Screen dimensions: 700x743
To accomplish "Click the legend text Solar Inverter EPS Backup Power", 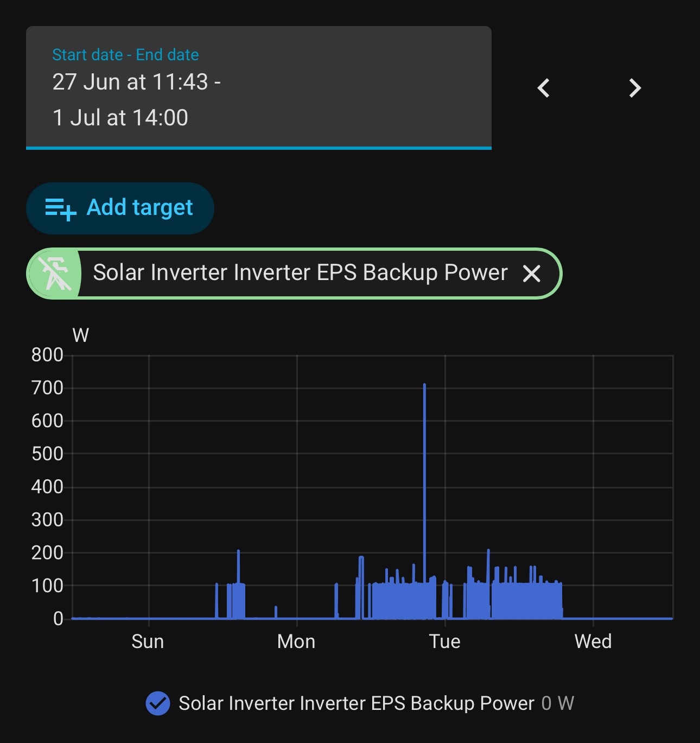I will (357, 703).
